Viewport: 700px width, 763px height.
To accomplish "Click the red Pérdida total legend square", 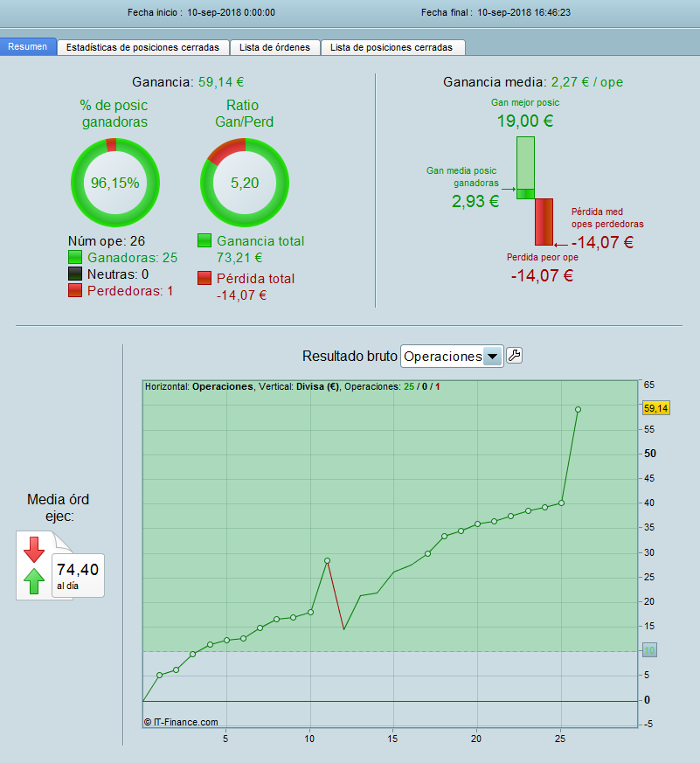I will click(204, 278).
